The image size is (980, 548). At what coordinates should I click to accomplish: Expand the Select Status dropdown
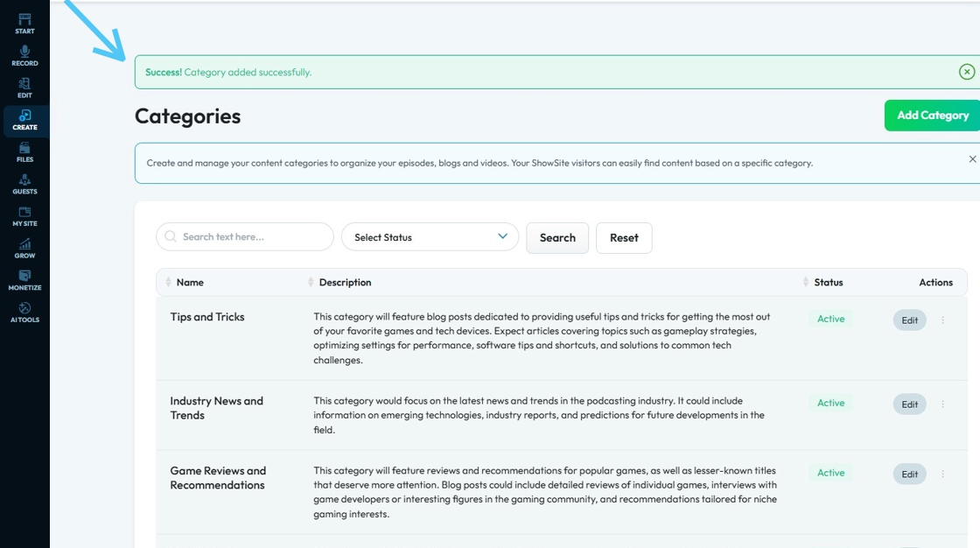click(x=430, y=237)
